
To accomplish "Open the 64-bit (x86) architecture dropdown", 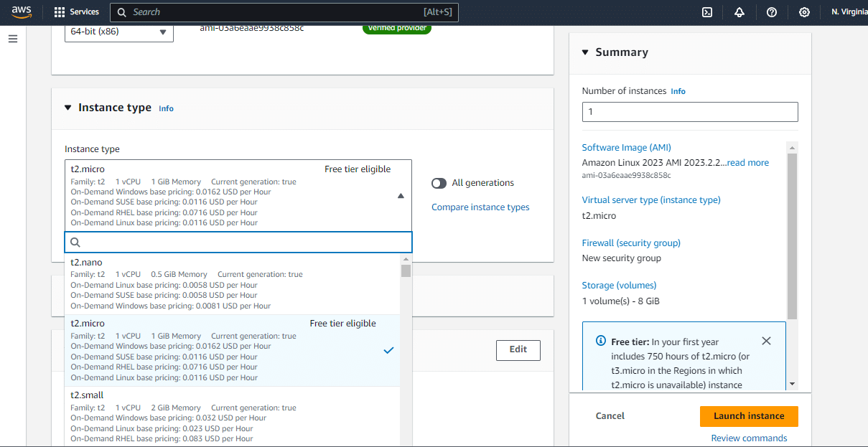I will tap(119, 32).
